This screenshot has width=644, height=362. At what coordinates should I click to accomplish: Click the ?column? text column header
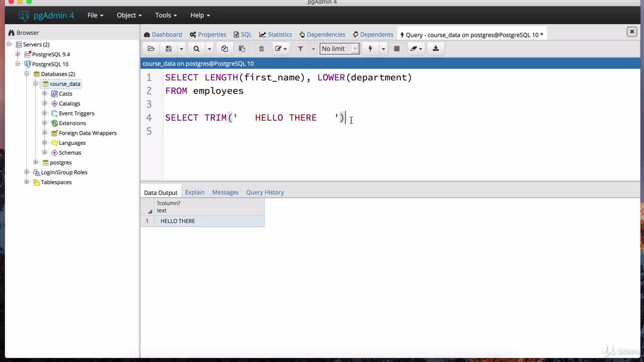pos(209,207)
